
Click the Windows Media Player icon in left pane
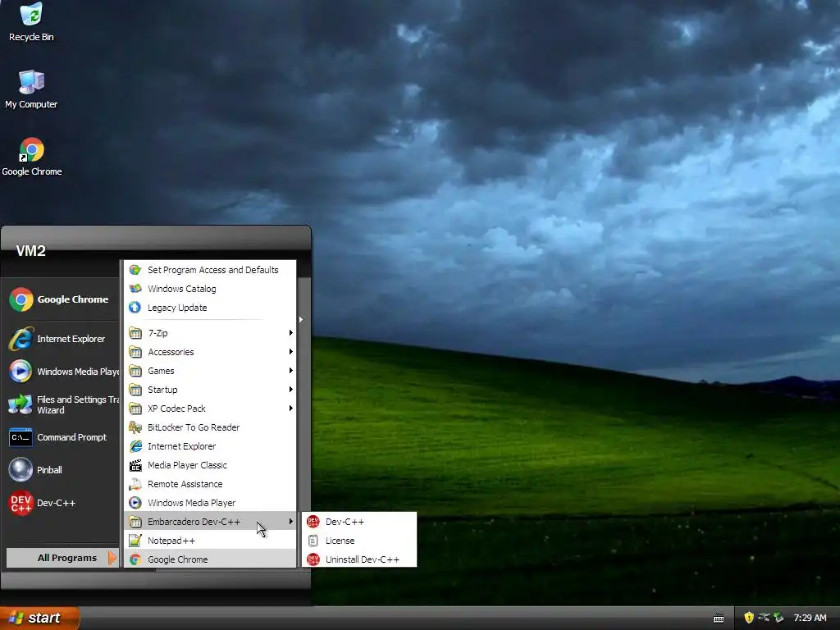pyautogui.click(x=21, y=372)
